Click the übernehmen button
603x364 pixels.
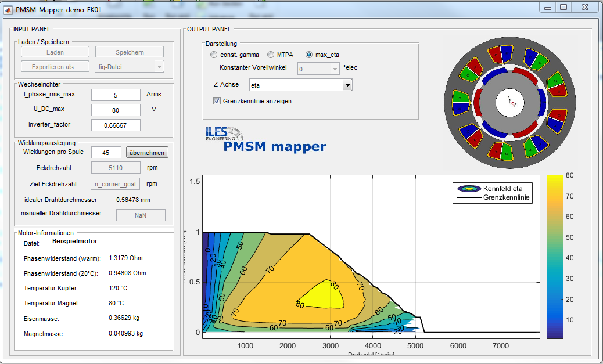click(x=147, y=153)
